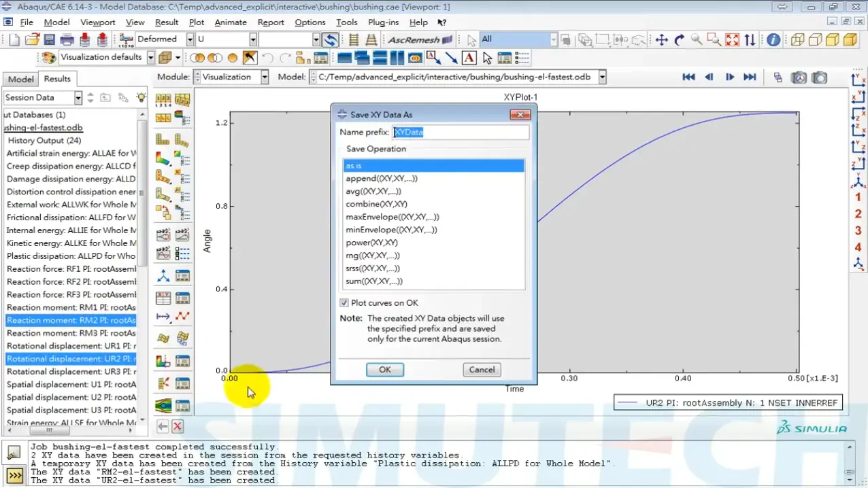
Task: Select the 'as is' save operation
Action: click(x=434, y=166)
